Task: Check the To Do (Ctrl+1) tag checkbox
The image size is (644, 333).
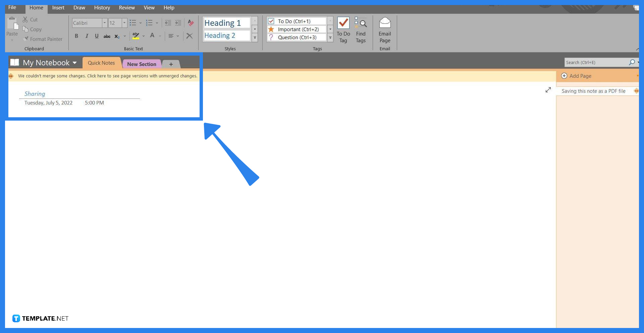Action: [271, 21]
